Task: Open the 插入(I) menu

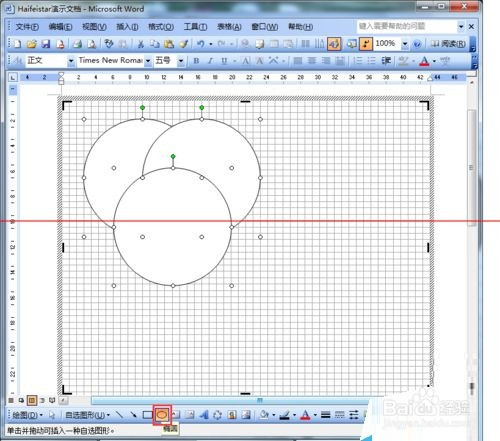Action: click(x=127, y=27)
